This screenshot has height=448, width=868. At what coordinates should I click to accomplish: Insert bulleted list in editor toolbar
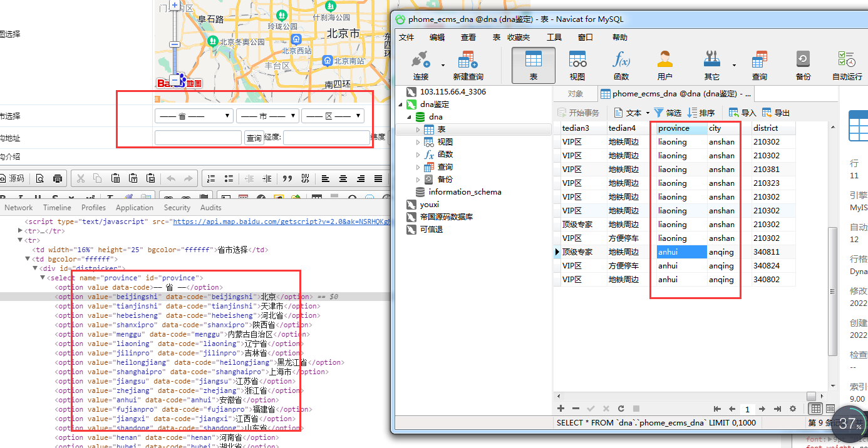(x=229, y=178)
